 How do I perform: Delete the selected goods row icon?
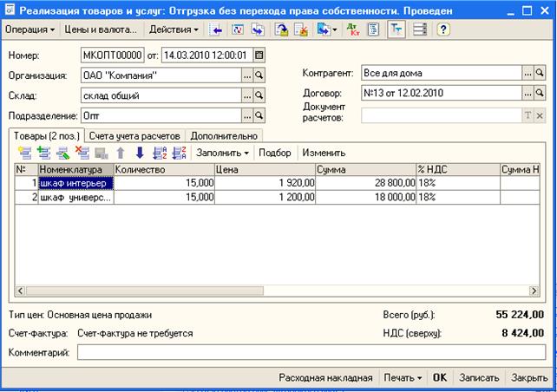tap(82, 153)
